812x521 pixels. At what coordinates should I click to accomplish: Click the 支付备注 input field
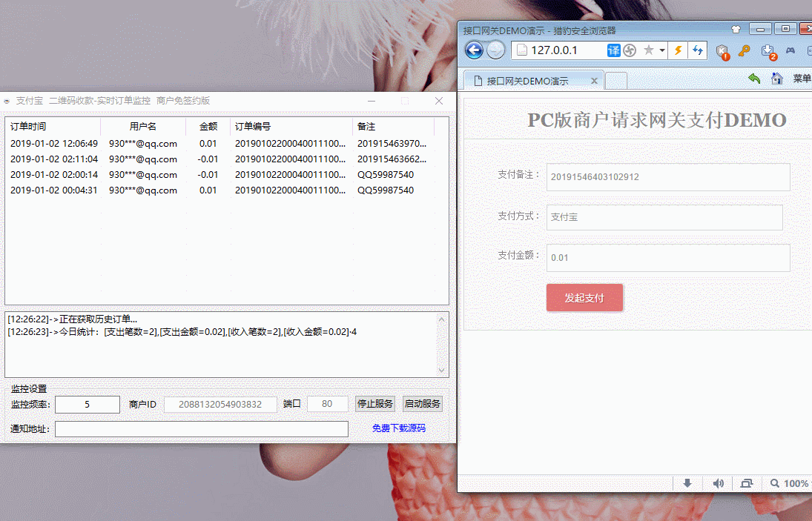tap(668, 177)
